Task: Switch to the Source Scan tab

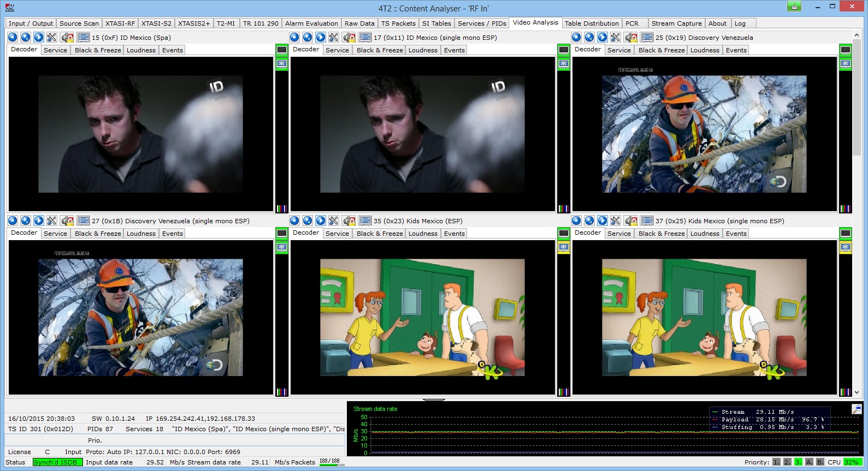Action: tap(79, 23)
